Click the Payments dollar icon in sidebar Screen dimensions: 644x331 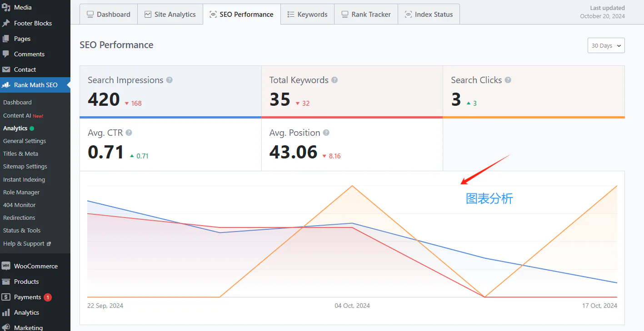(x=6, y=297)
